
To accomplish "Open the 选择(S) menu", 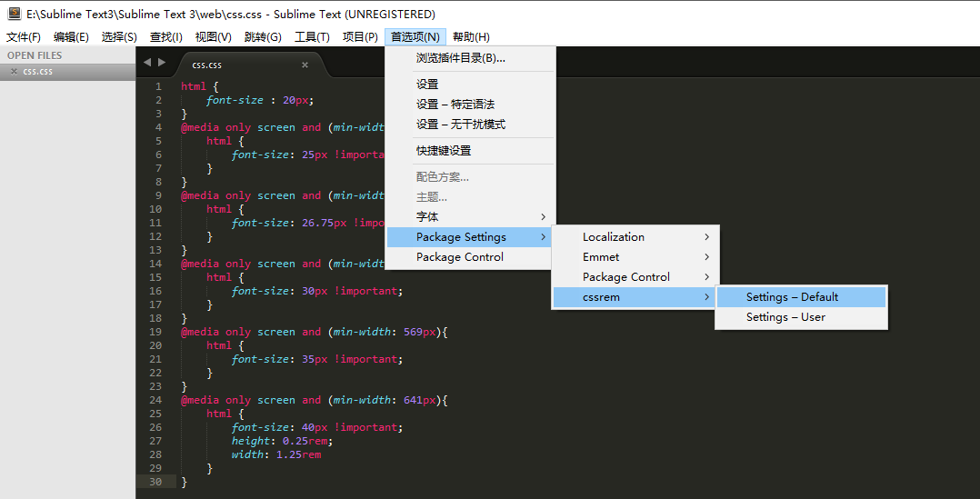I will click(119, 37).
